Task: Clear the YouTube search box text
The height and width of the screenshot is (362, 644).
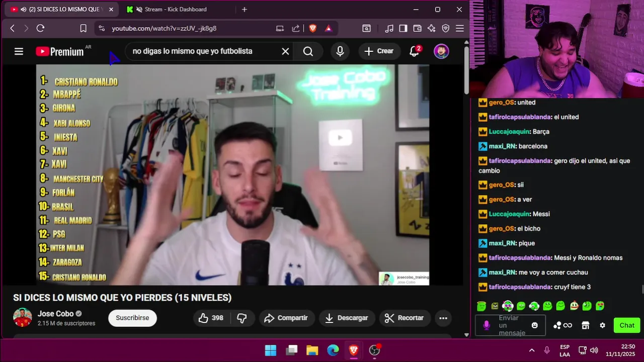Action: [x=285, y=51]
